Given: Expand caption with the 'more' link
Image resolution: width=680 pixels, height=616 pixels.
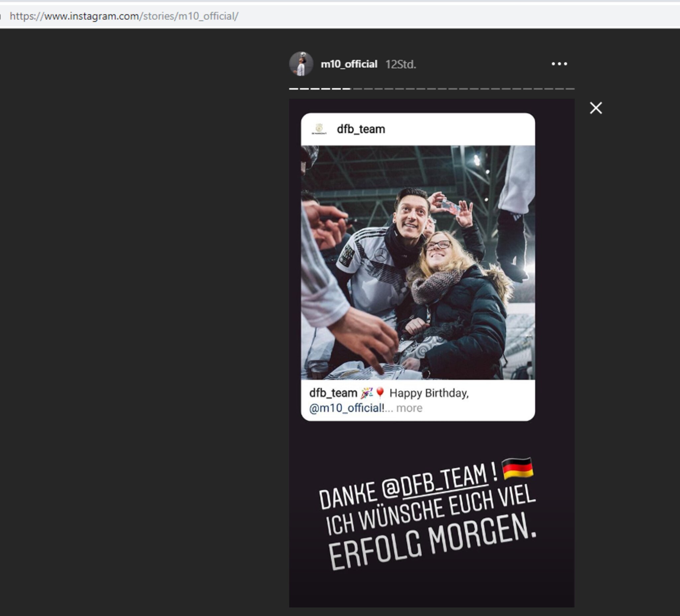Looking at the screenshot, I should tap(409, 408).
